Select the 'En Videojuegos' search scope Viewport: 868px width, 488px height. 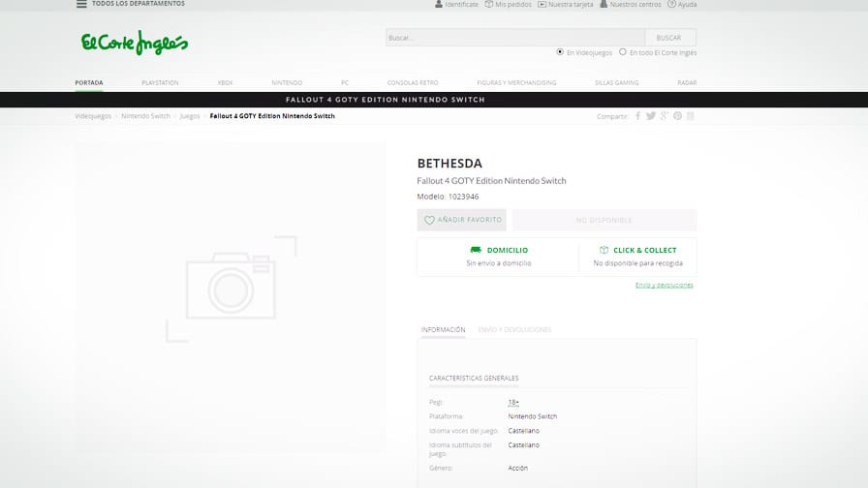[560, 52]
